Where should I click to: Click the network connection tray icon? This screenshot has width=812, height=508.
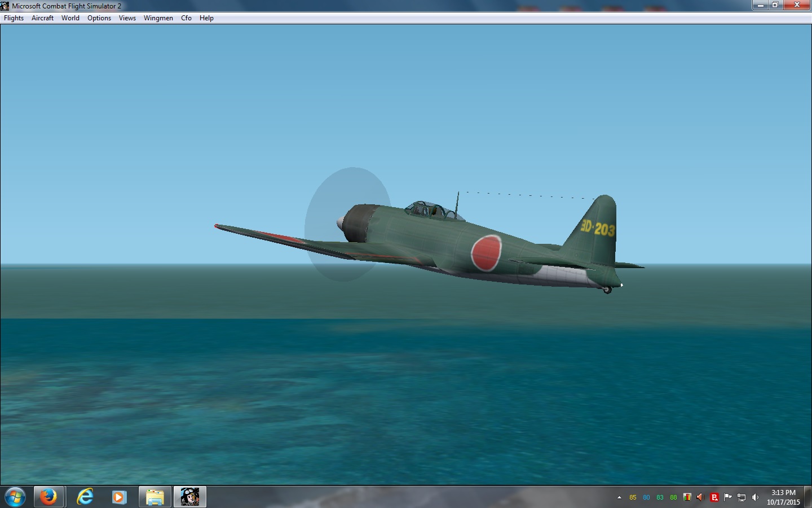click(x=742, y=497)
